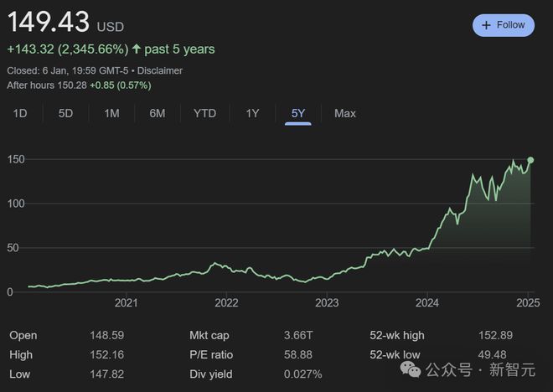Click the plus icon in Follow button
Viewport: 553px width, 392px height.
point(487,25)
